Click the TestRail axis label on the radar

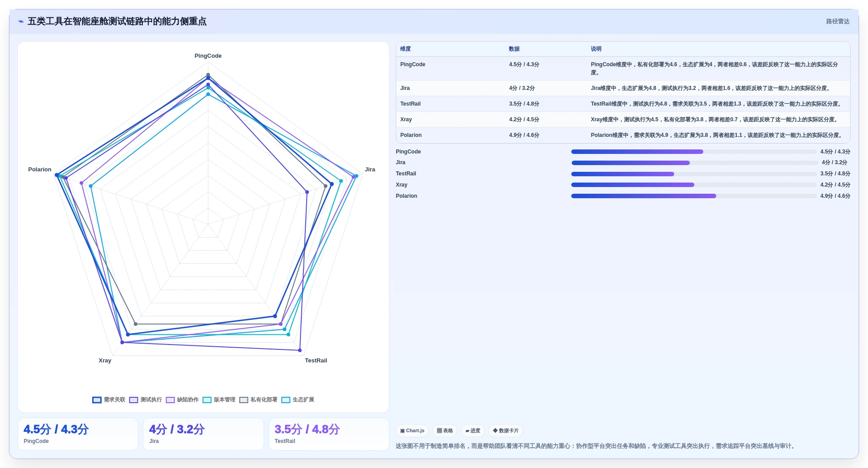coord(316,361)
